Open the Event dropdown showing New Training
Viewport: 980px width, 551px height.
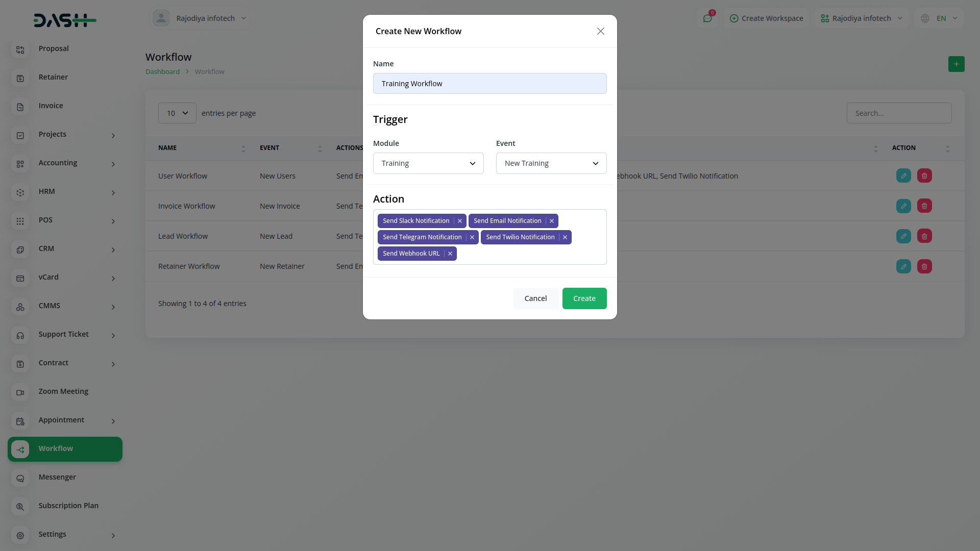pyautogui.click(x=551, y=163)
